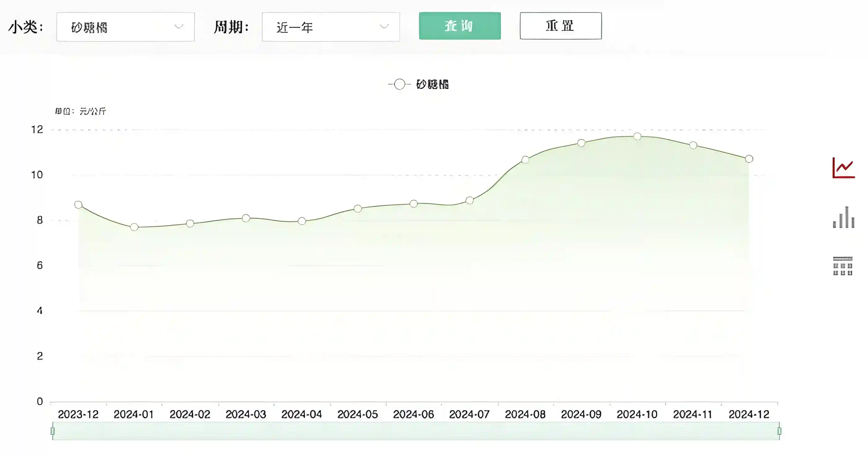Grab the left handle of the zoom slider

(53, 431)
